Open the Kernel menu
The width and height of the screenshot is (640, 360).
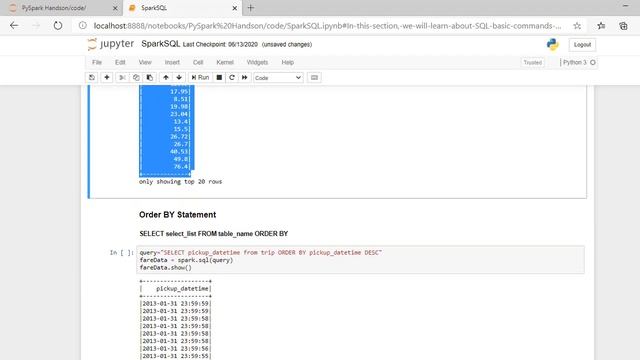225,62
